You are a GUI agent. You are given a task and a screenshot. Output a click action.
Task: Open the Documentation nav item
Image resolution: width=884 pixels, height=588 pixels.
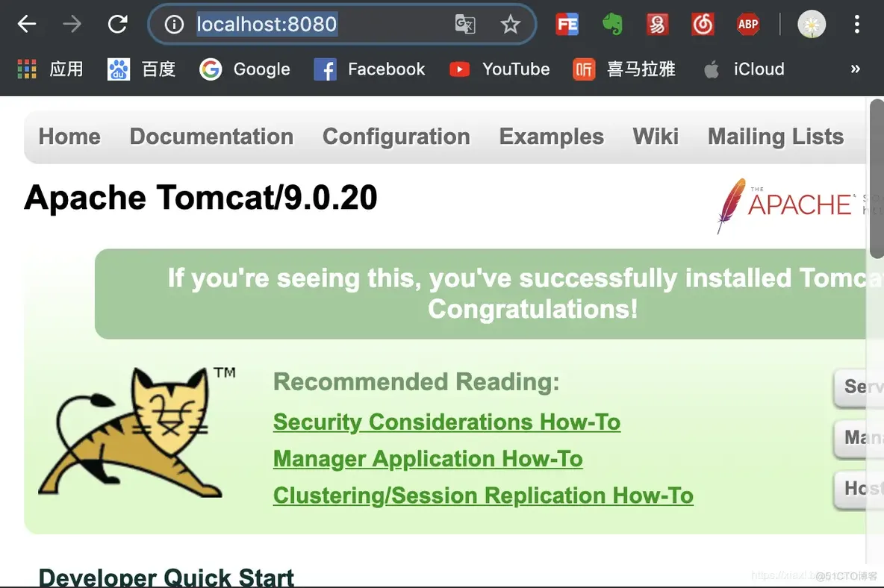click(211, 137)
